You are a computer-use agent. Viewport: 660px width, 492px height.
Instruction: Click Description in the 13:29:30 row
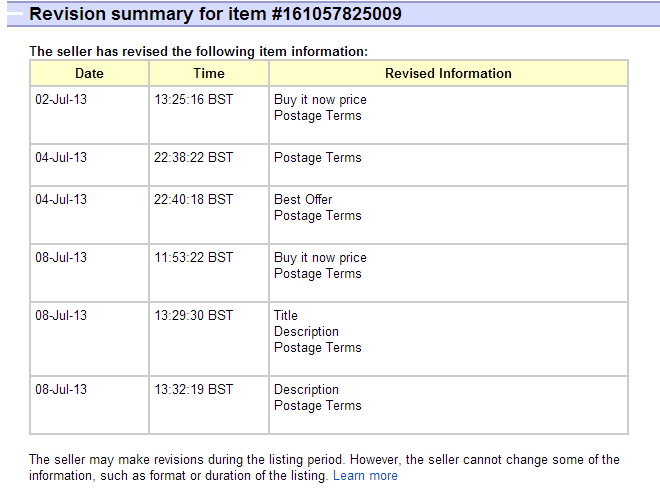[x=306, y=332]
